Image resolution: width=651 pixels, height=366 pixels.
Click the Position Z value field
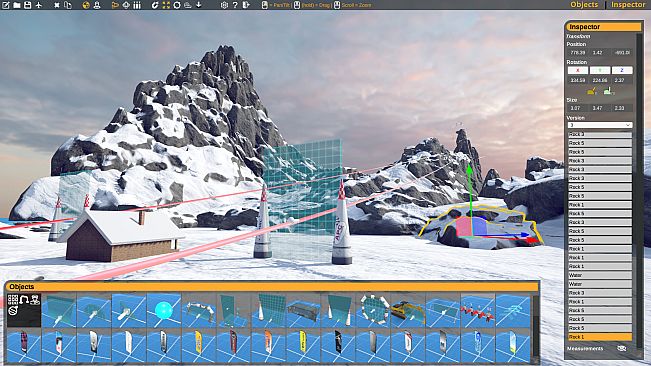click(x=622, y=53)
